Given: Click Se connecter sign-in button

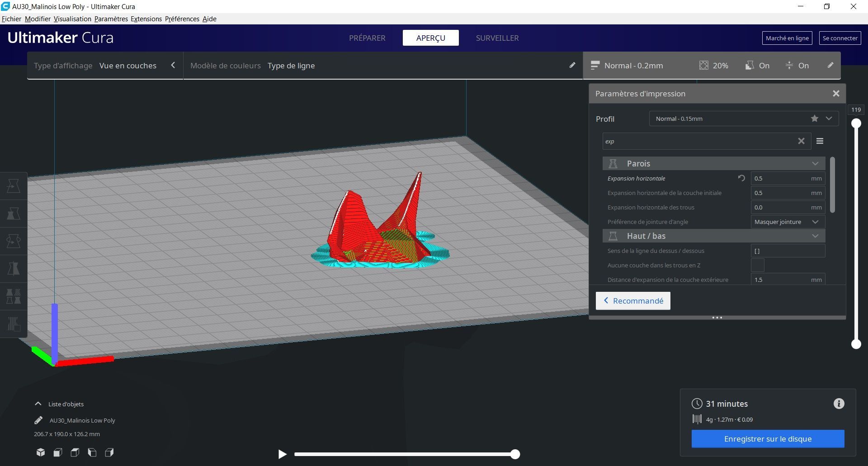Looking at the screenshot, I should pos(840,38).
